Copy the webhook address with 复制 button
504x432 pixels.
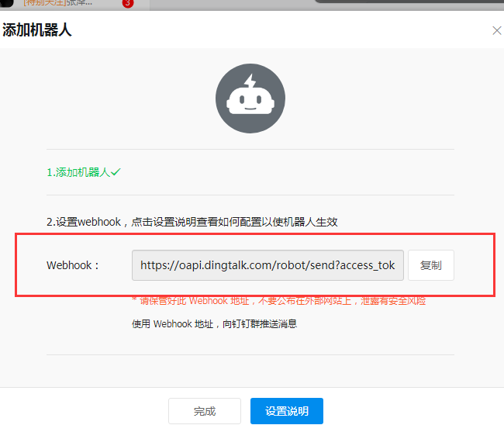(x=430, y=265)
